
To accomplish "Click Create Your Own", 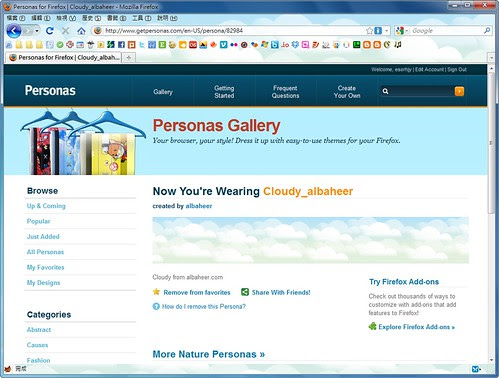I will 347,92.
